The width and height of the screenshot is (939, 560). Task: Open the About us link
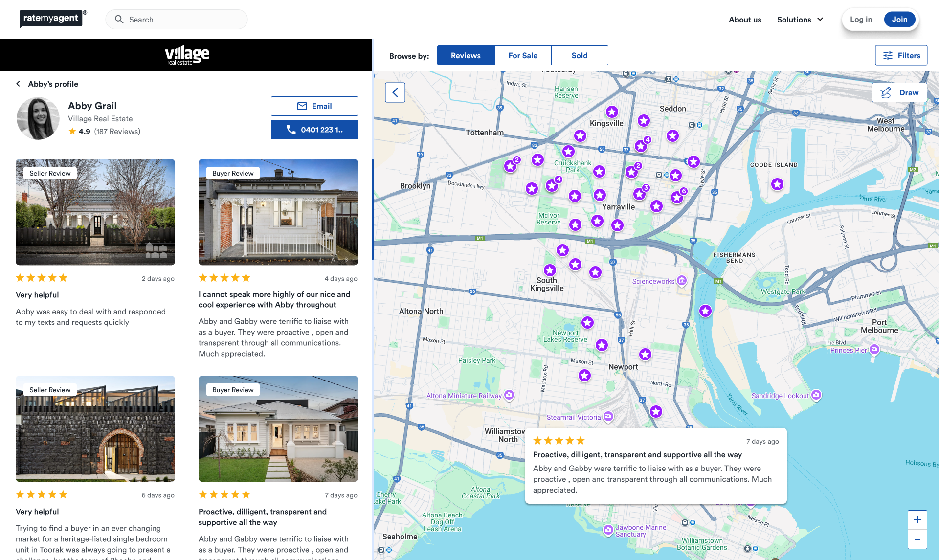pos(744,20)
